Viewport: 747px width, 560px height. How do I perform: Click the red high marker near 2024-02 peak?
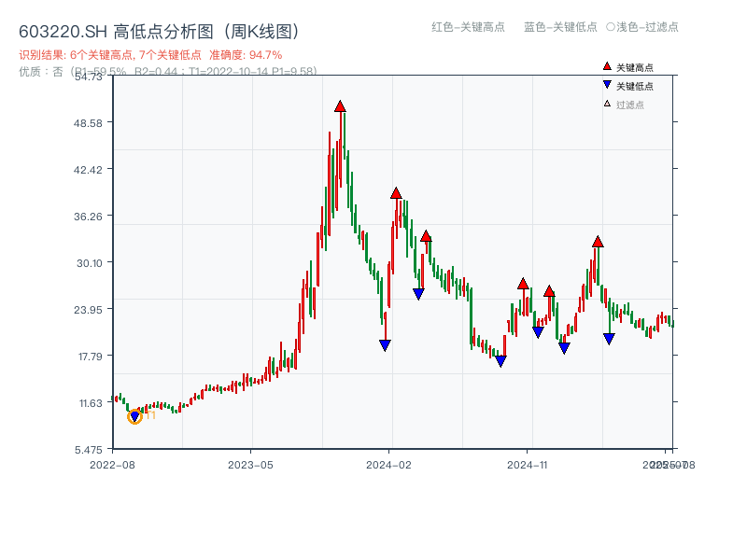396,193
